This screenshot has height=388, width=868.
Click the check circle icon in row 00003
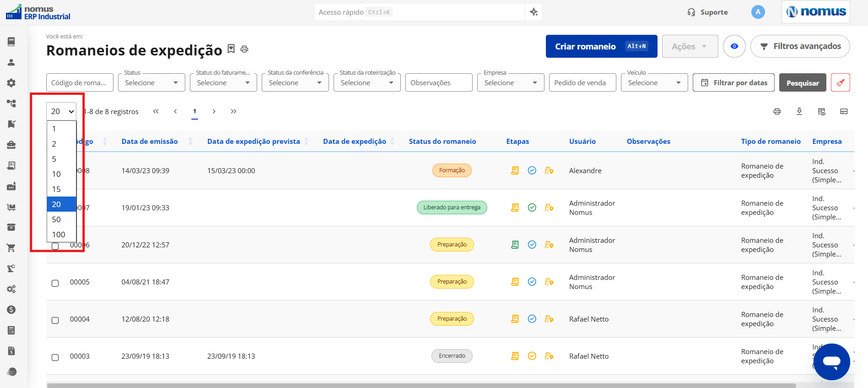click(x=532, y=356)
